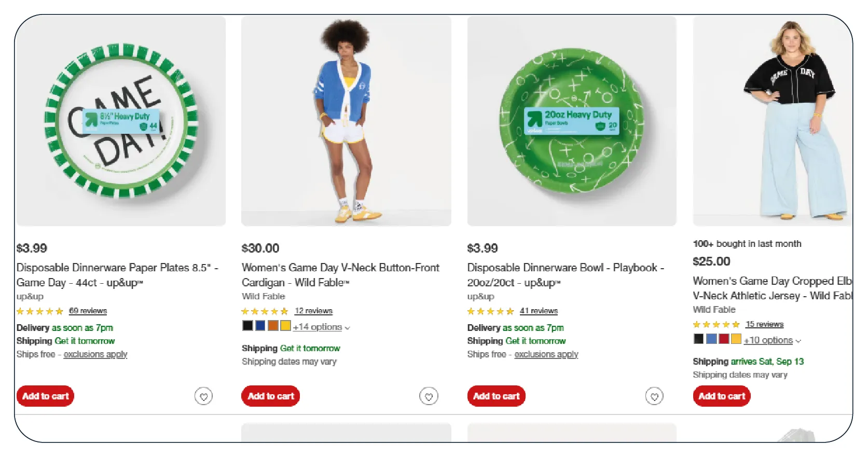
Task: Open 69 reviews for paper plates
Action: click(x=88, y=311)
